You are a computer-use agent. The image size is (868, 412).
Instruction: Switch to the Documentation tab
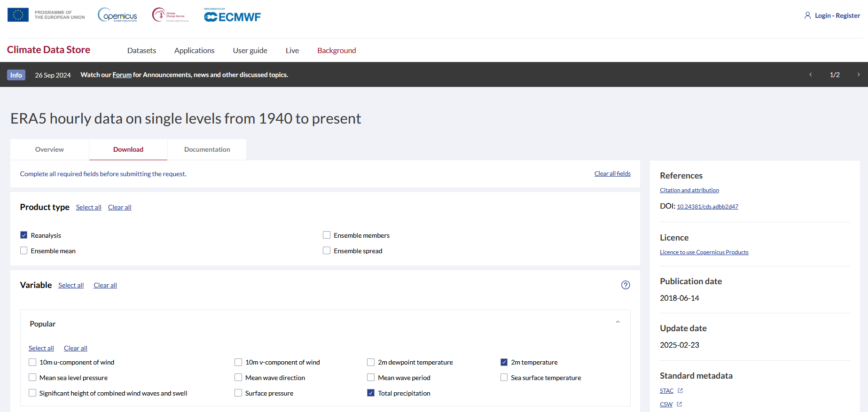(207, 149)
